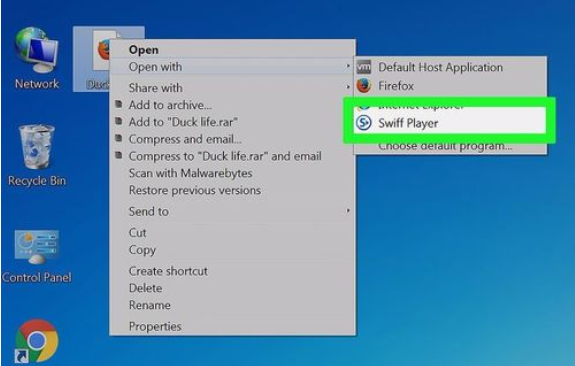The height and width of the screenshot is (366, 575).
Task: Select Scan with Malwarebytes
Action: 191,173
